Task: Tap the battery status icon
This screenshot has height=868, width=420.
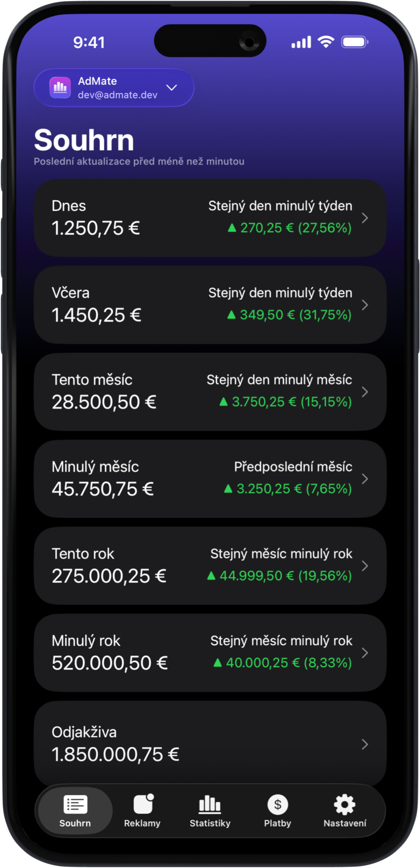Action: point(354,42)
